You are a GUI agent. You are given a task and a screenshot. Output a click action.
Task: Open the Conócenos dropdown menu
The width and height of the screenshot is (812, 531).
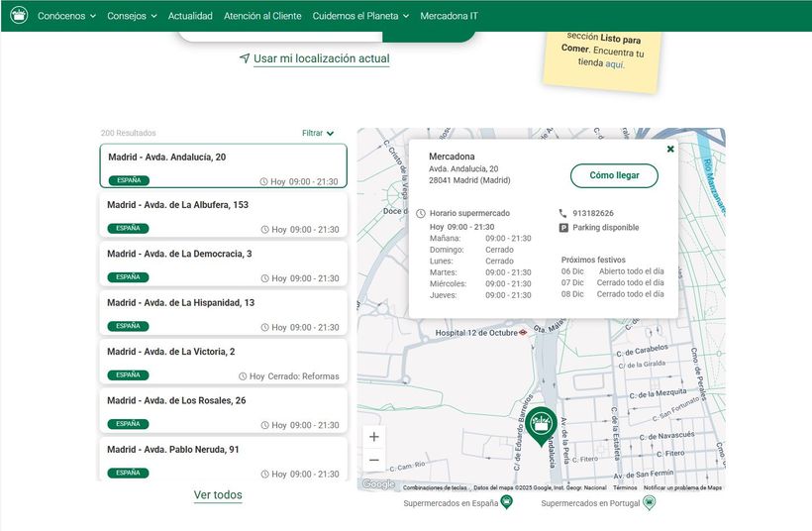pyautogui.click(x=66, y=16)
